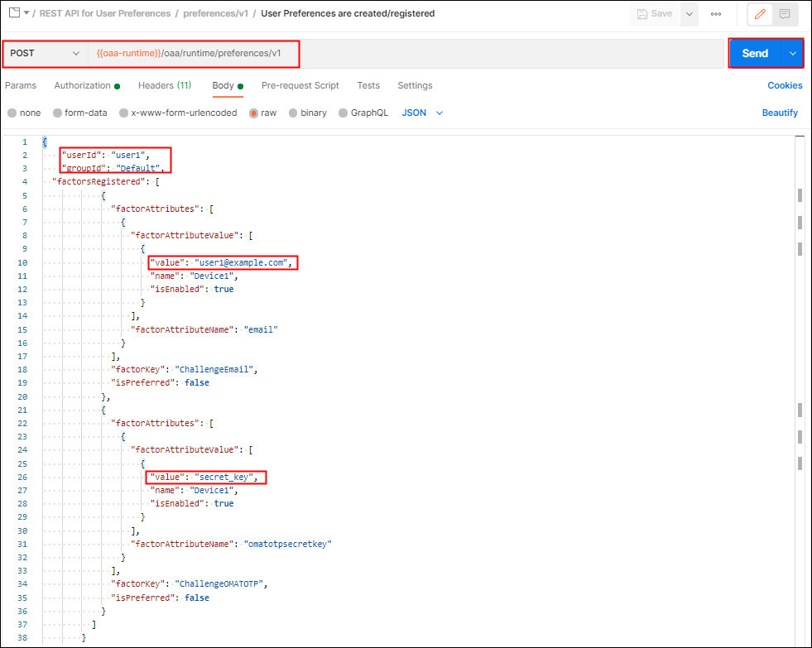Click the "secret_key" value text
This screenshot has width=812, height=648.
[224, 478]
